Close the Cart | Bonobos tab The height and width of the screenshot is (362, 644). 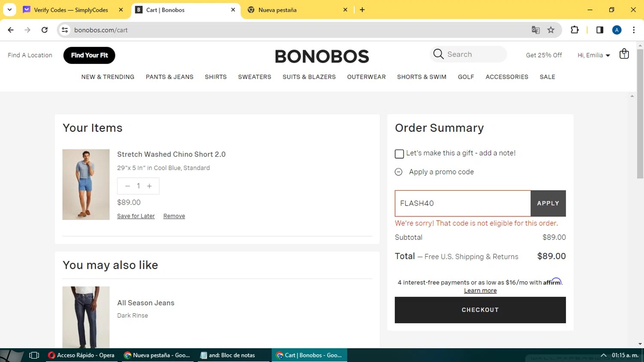(x=233, y=10)
